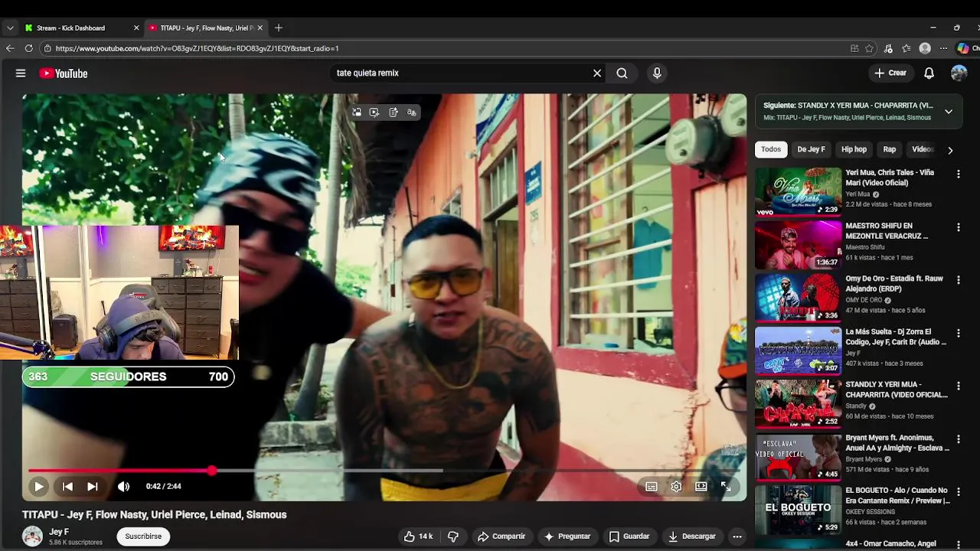Close the Kick Dashboard browser tab

(x=136, y=28)
